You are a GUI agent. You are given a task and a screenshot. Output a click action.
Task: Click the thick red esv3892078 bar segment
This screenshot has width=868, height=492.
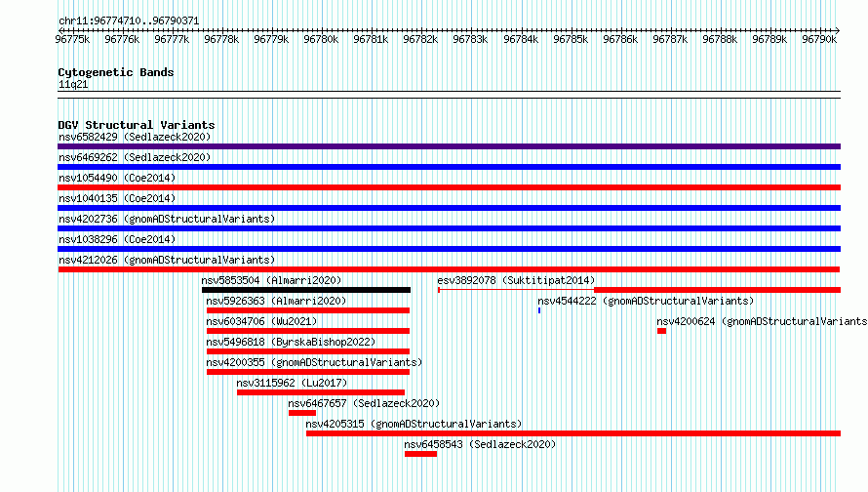pos(718,290)
